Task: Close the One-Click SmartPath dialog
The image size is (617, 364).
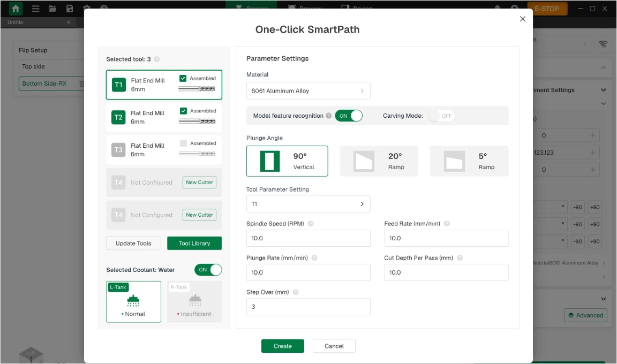Action: tap(523, 19)
